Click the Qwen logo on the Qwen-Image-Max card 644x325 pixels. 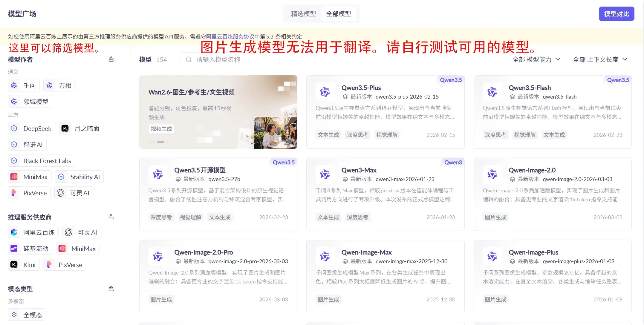coord(325,256)
